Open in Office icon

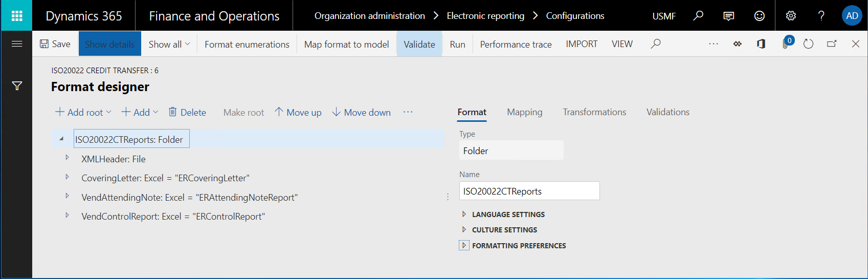[x=761, y=44]
